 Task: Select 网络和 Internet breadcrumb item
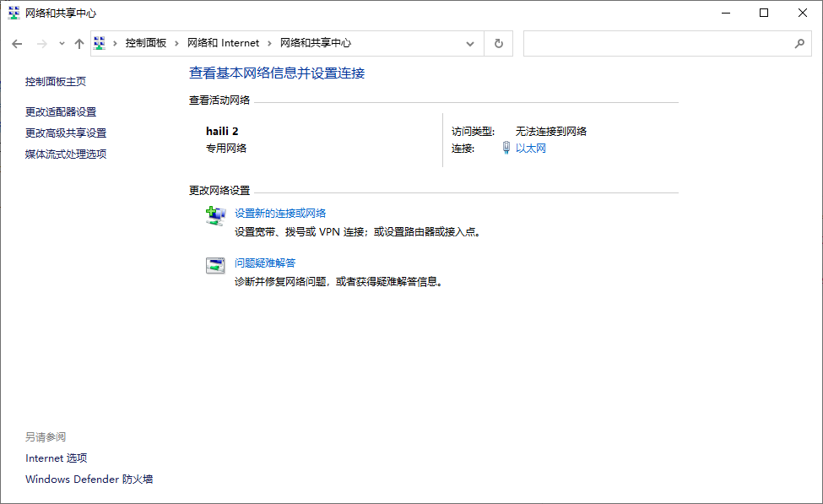(x=223, y=43)
